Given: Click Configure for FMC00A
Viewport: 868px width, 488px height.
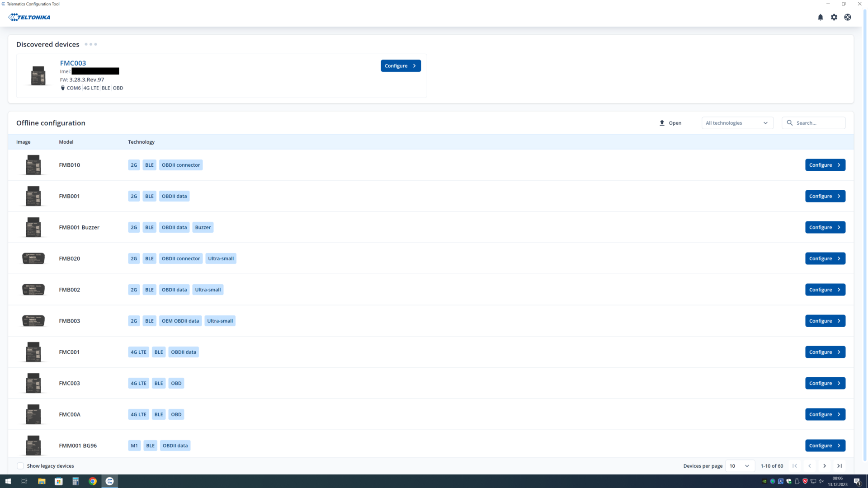Looking at the screenshot, I should click(x=825, y=414).
